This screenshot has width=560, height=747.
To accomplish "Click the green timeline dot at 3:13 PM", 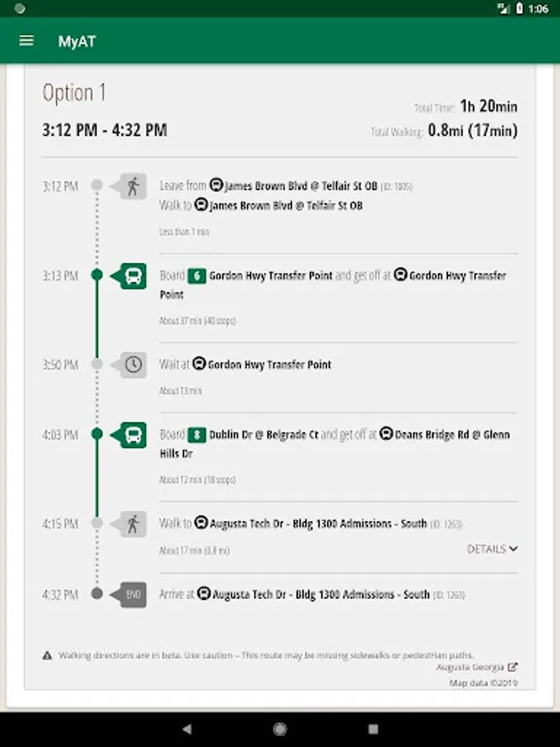I will click(x=97, y=276).
